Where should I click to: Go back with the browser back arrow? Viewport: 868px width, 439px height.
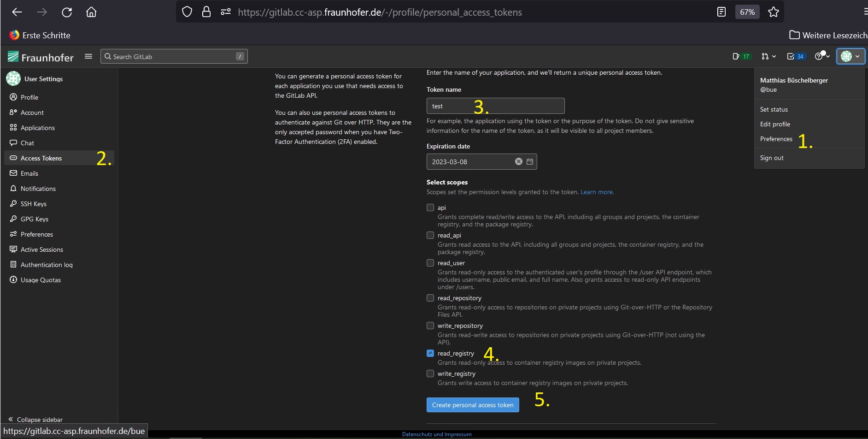[x=17, y=12]
